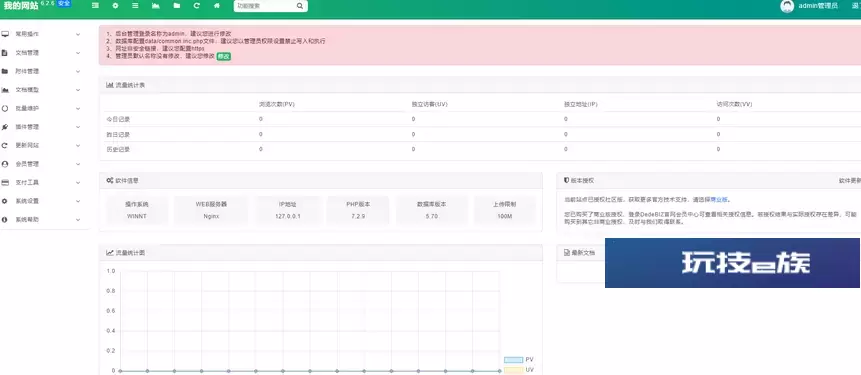Toggle the sidebar collapse icon in the header
The image size is (861, 375).
click(96, 6)
